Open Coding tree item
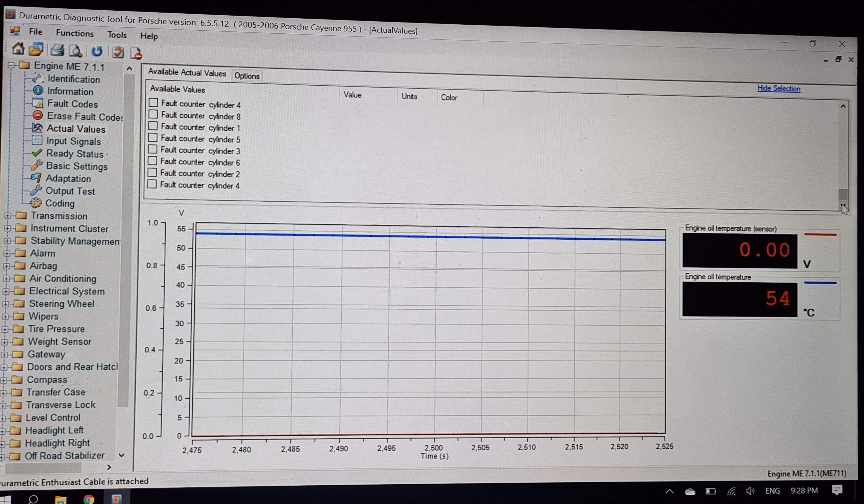This screenshot has height=504, width=864. (60, 203)
